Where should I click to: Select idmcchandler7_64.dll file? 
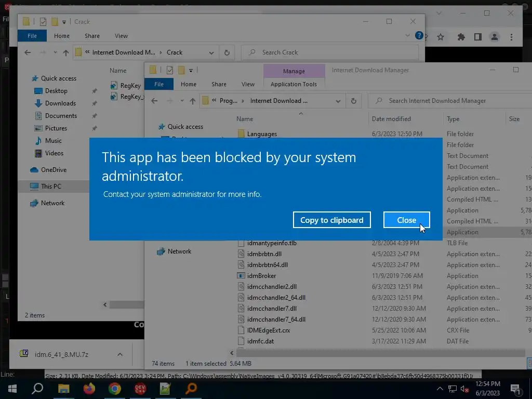(x=276, y=320)
